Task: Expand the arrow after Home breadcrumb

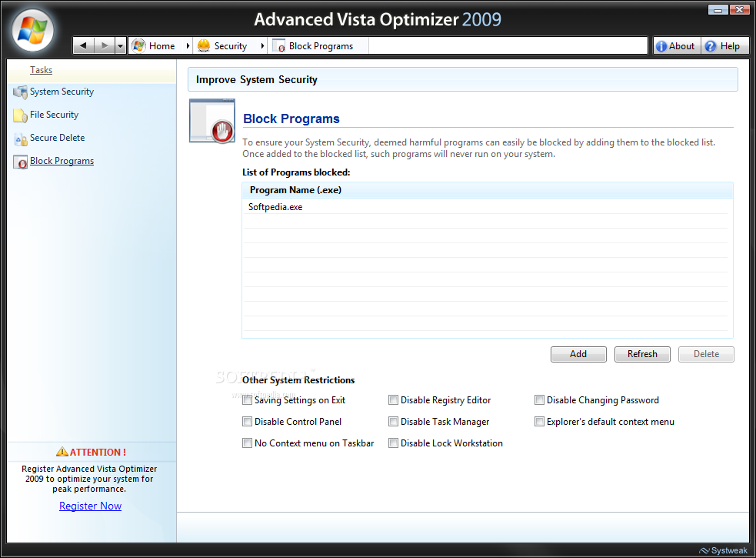Action: tap(188, 46)
